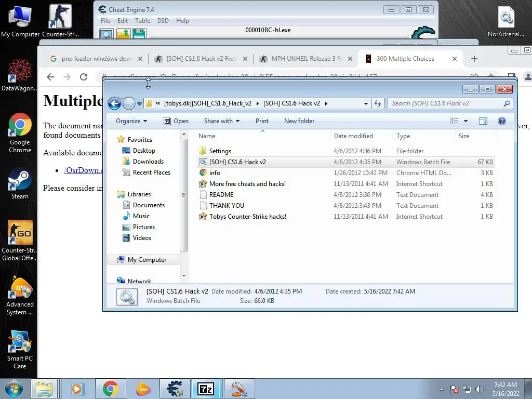Switch to Chrome via taskbar icon
Viewport: 532px width, 399px height.
click(x=110, y=389)
